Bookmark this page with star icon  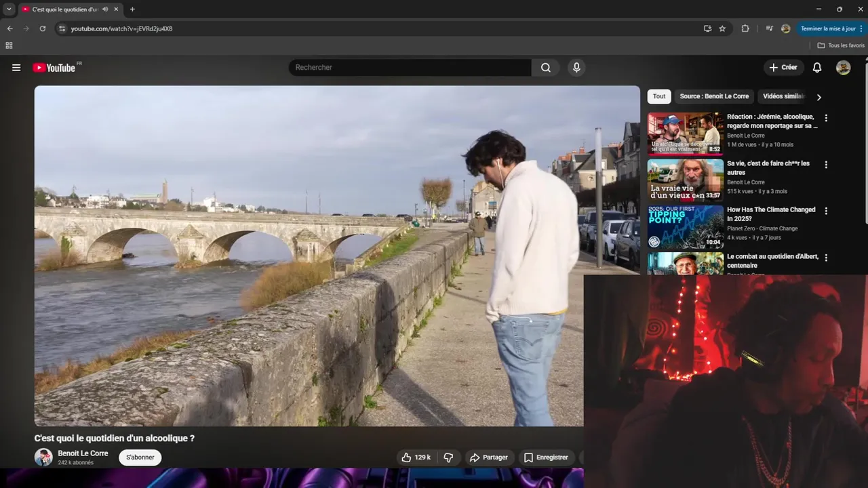722,28
